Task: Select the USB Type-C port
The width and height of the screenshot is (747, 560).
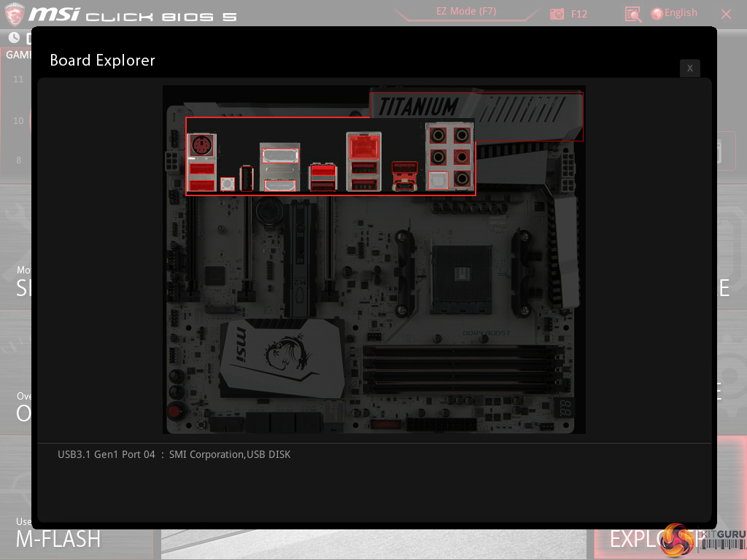Action: (404, 185)
